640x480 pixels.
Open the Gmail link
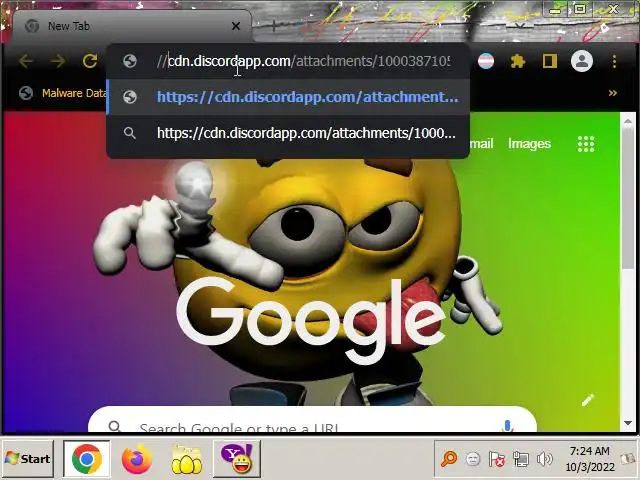click(482, 144)
